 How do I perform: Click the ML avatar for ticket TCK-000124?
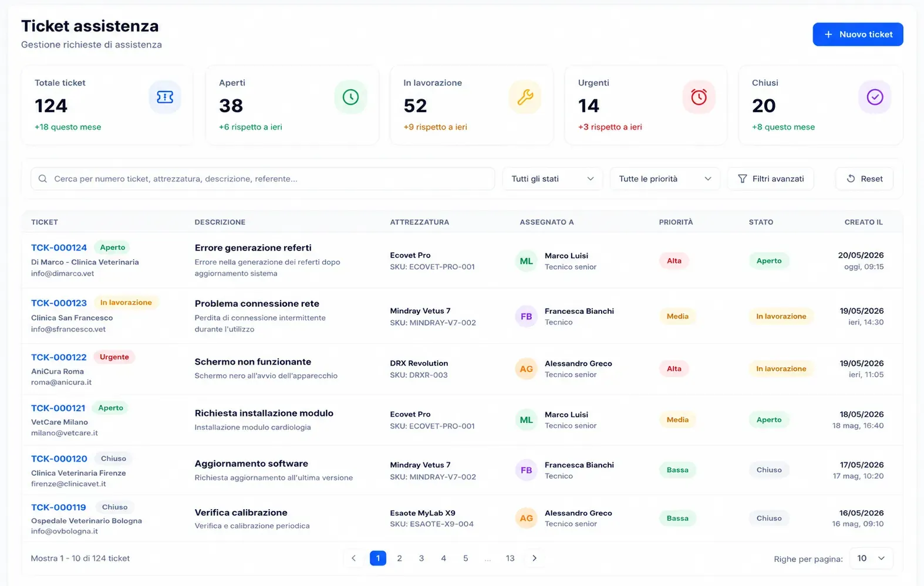527,261
